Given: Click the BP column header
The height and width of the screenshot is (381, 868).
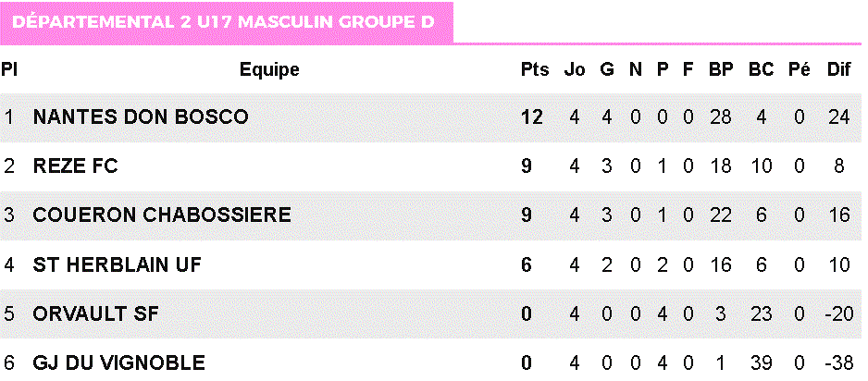Looking at the screenshot, I should (x=720, y=69).
